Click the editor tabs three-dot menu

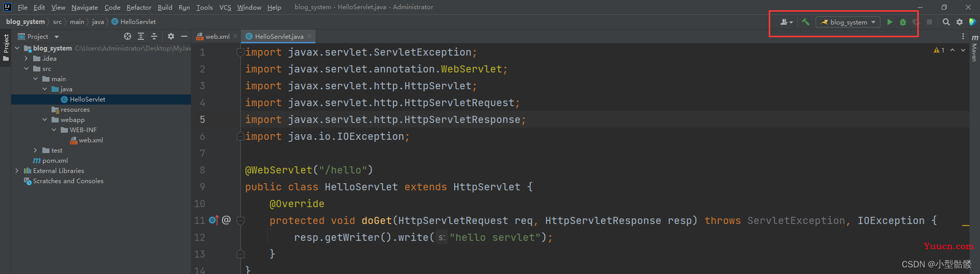tap(963, 36)
